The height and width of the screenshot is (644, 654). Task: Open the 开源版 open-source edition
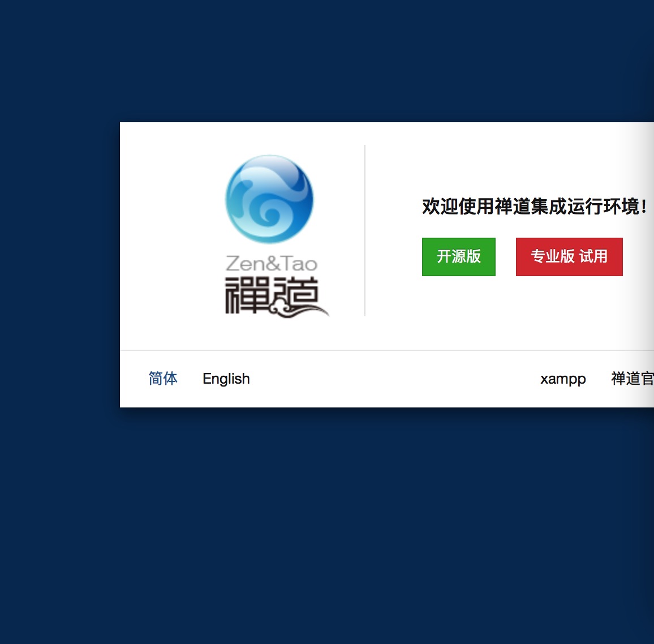[x=458, y=256]
